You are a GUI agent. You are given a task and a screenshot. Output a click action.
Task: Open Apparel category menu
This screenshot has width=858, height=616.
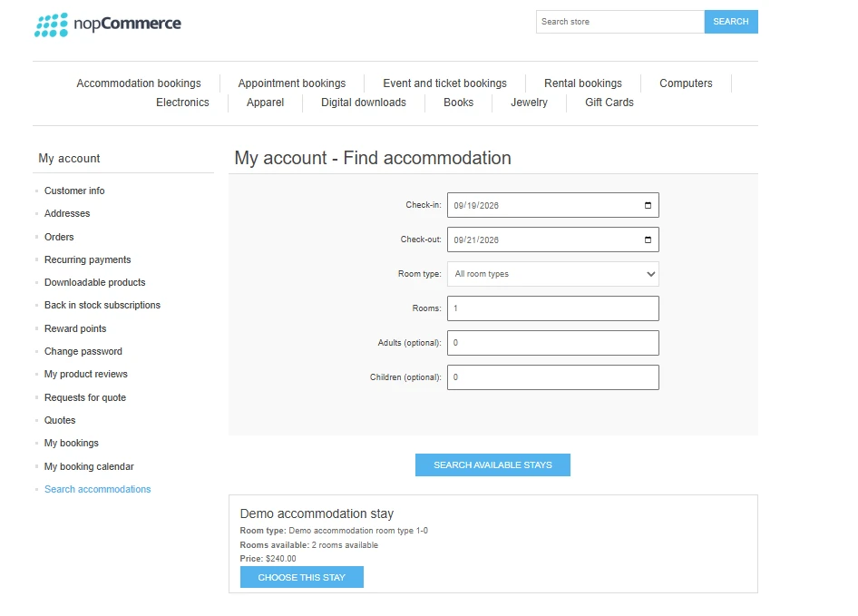click(x=265, y=103)
